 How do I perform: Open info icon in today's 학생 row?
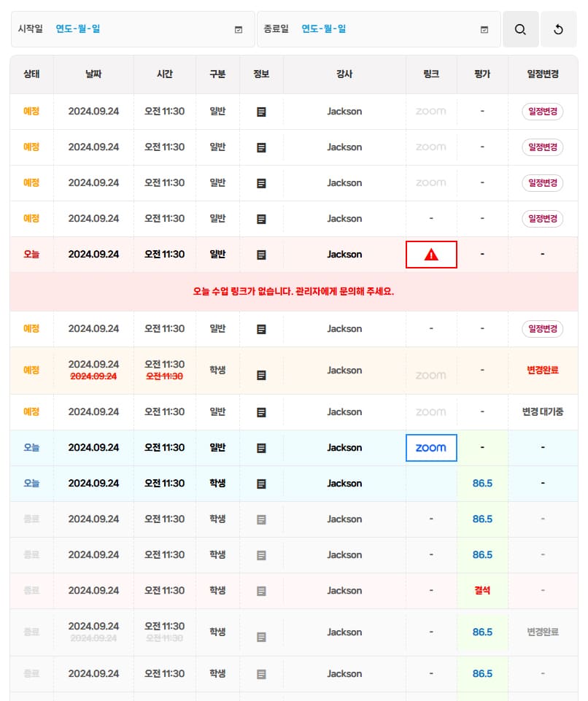click(x=261, y=484)
